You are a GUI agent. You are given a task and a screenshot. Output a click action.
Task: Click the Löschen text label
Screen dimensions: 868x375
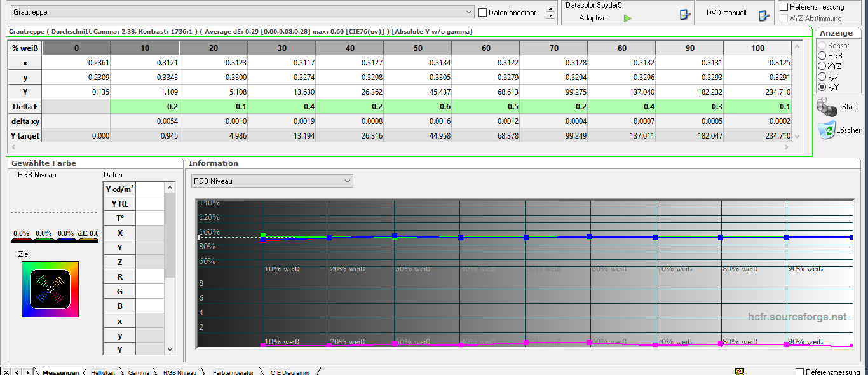pos(848,130)
